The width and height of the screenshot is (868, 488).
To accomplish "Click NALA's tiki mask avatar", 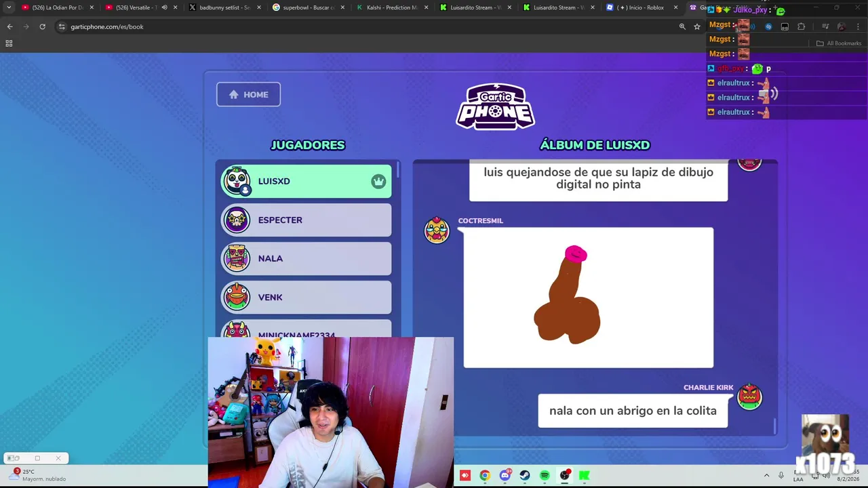I will tap(237, 258).
